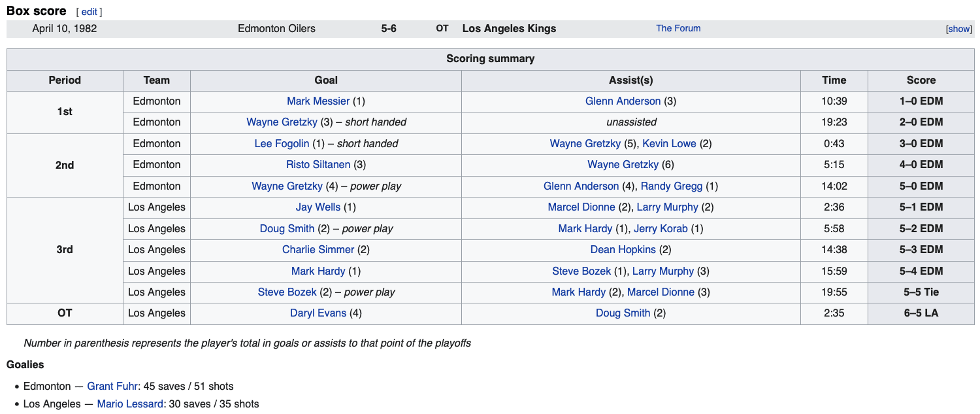Open Mario Lessard goalie link
Viewport: 980px width, 414px height.
tap(131, 404)
